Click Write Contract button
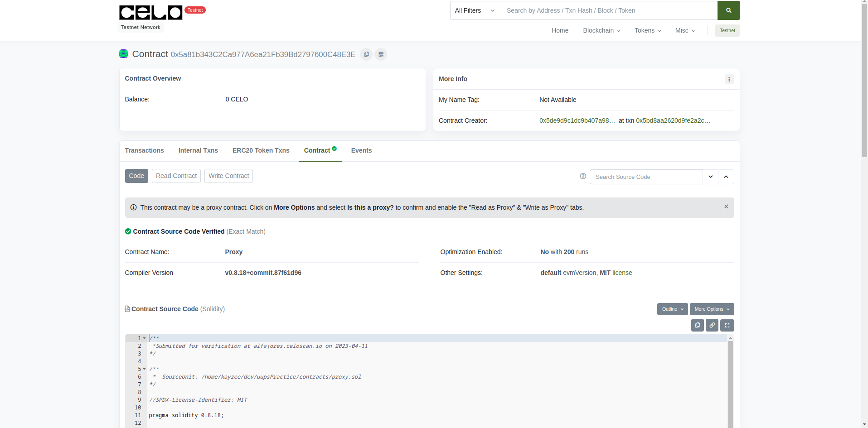Image resolution: width=868 pixels, height=428 pixels. 229,176
